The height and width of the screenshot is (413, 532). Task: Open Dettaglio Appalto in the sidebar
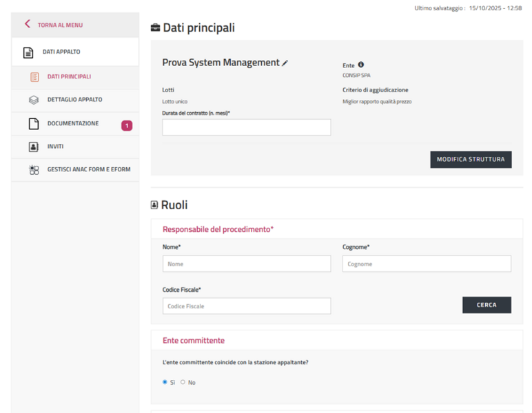point(75,100)
